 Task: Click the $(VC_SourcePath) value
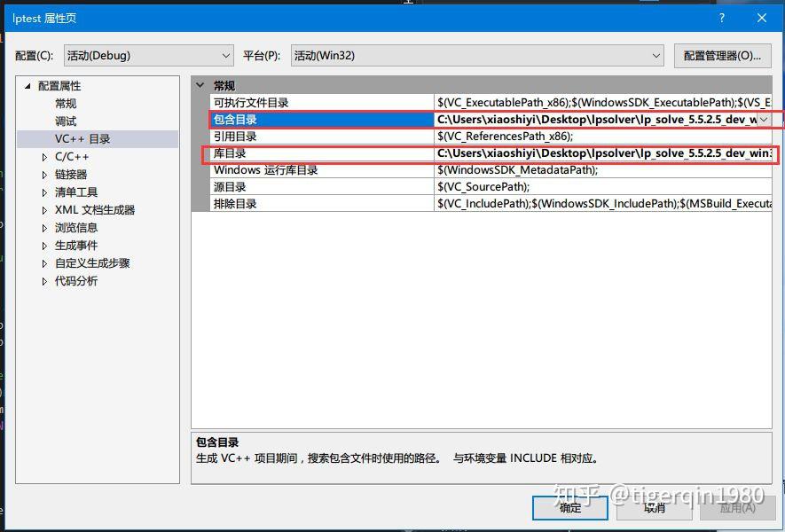point(483,187)
